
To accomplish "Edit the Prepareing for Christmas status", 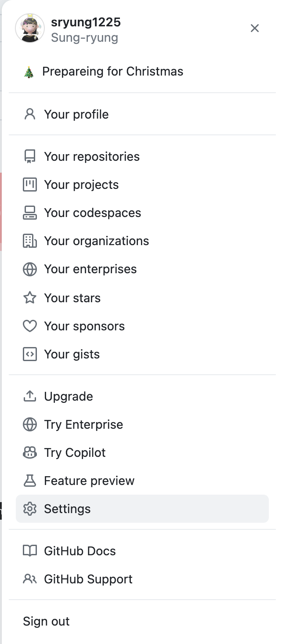I will tap(112, 72).
